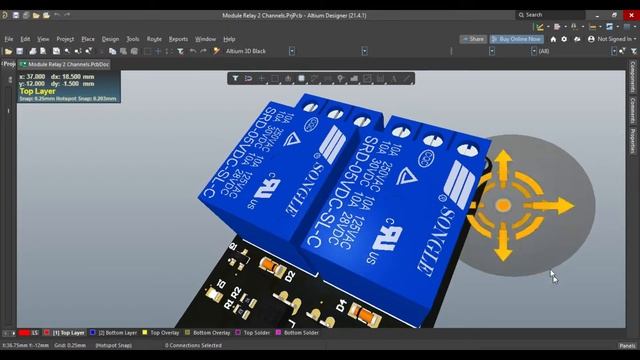
Task: Open the File menu
Action: coord(9,39)
